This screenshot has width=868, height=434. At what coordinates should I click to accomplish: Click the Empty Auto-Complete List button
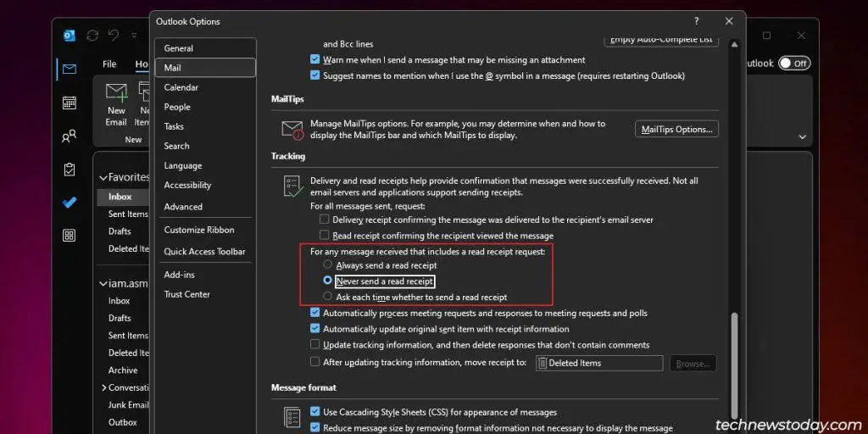click(x=661, y=41)
